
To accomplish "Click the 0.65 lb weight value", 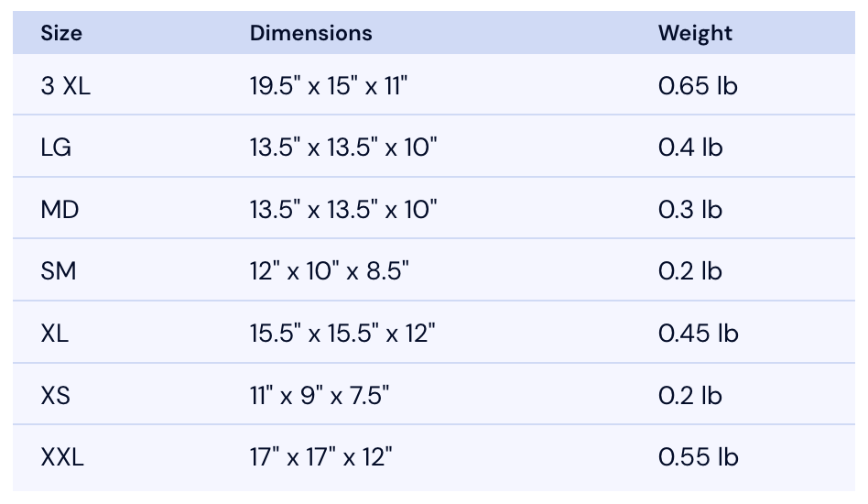I will point(698,86).
